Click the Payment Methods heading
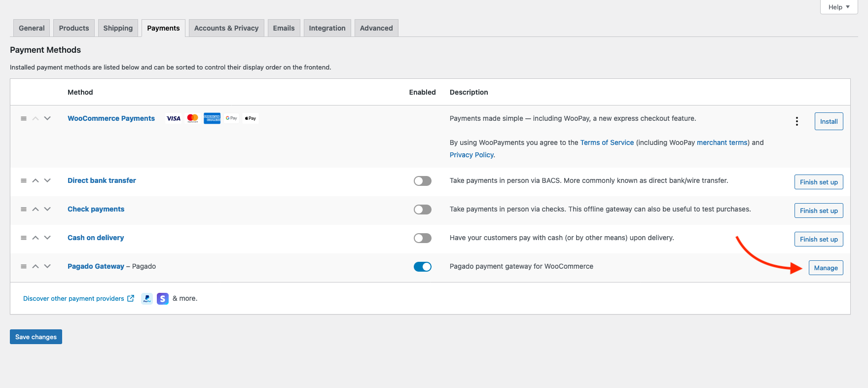The width and height of the screenshot is (868, 388). [x=45, y=50]
